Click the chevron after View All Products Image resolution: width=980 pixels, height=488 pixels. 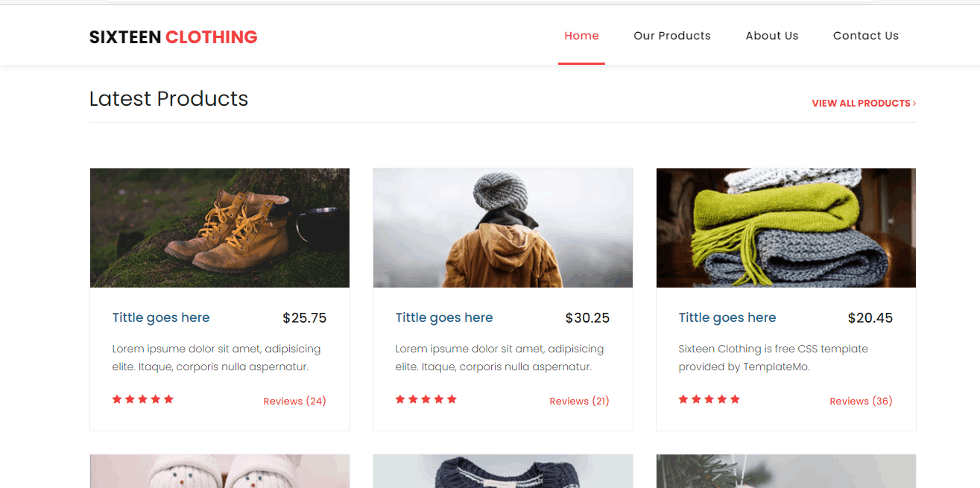(914, 104)
